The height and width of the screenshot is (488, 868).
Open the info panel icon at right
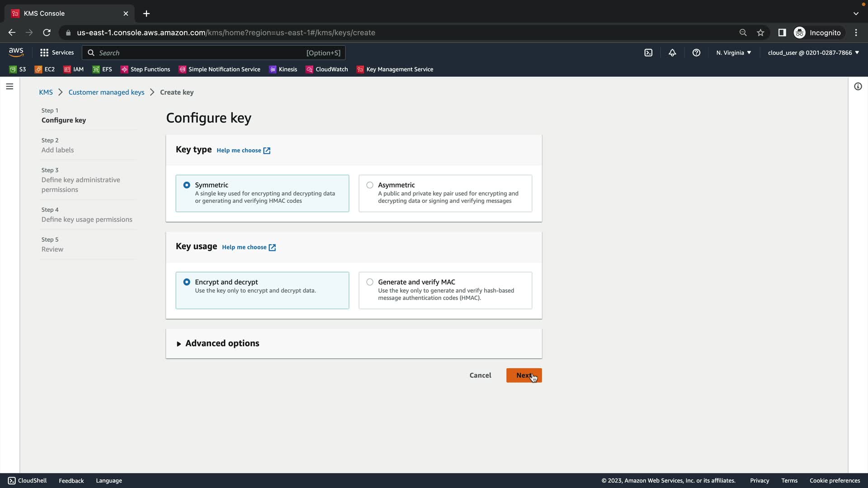pyautogui.click(x=858, y=86)
